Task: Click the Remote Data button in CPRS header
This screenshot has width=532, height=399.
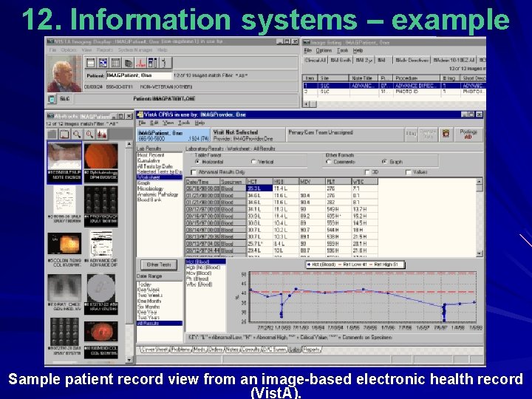Action: point(428,134)
